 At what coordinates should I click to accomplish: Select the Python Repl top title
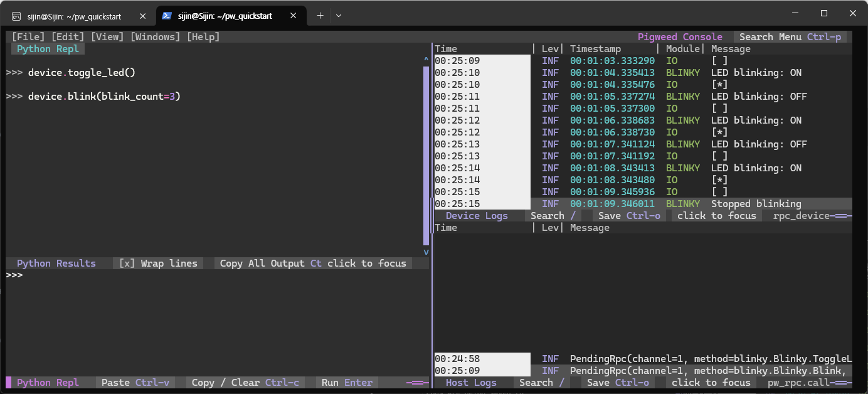tap(48, 49)
